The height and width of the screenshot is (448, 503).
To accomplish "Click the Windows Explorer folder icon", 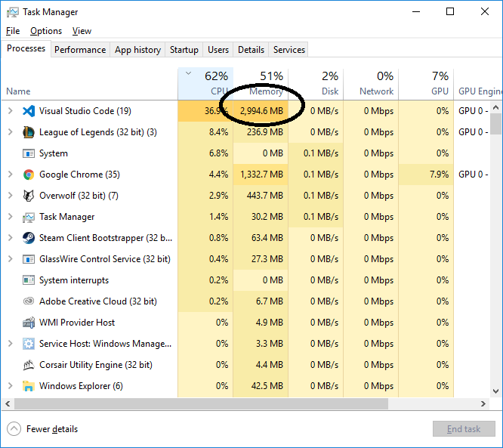I will [29, 386].
